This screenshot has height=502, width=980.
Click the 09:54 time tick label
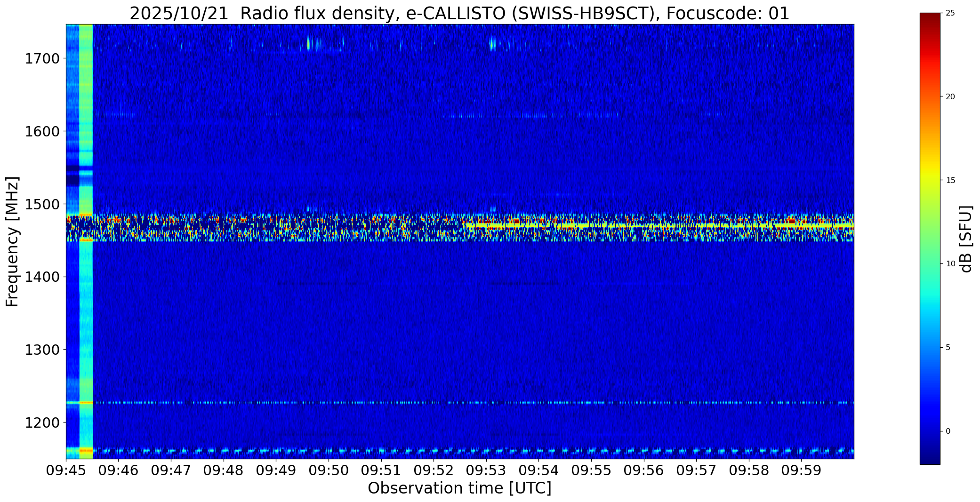coord(538,470)
